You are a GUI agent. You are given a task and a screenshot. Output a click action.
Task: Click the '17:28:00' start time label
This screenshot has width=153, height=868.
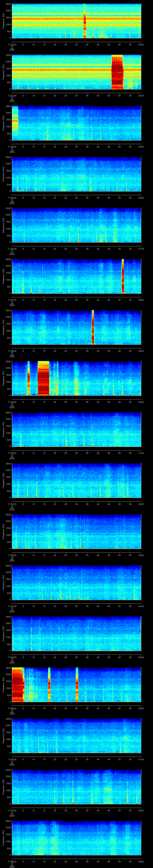12,351
